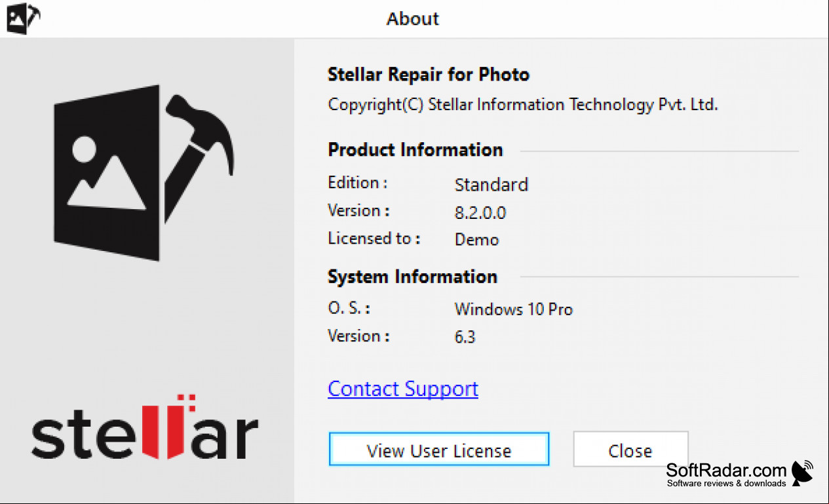This screenshot has width=829, height=504.
Task: Open the Contact Support link
Action: coord(403,389)
